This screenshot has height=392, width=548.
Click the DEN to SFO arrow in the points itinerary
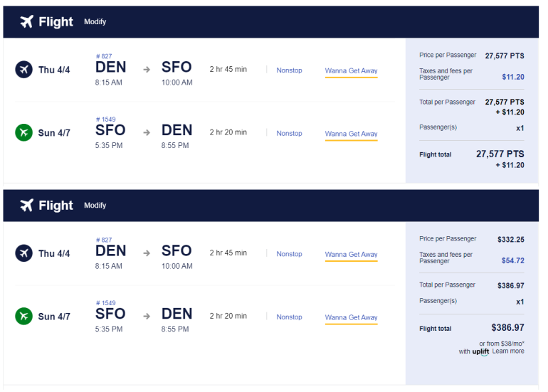coord(147,70)
